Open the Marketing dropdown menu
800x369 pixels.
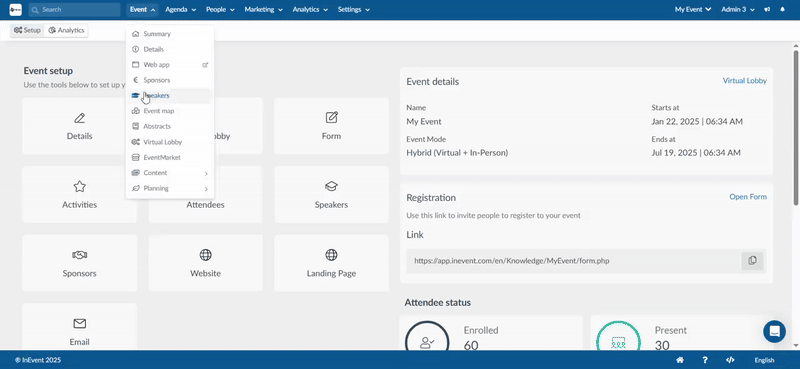(x=263, y=10)
